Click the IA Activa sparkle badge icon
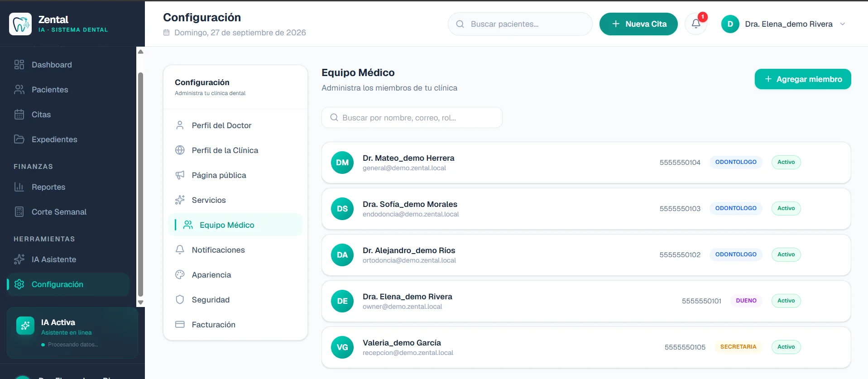The image size is (868, 379). tap(25, 326)
